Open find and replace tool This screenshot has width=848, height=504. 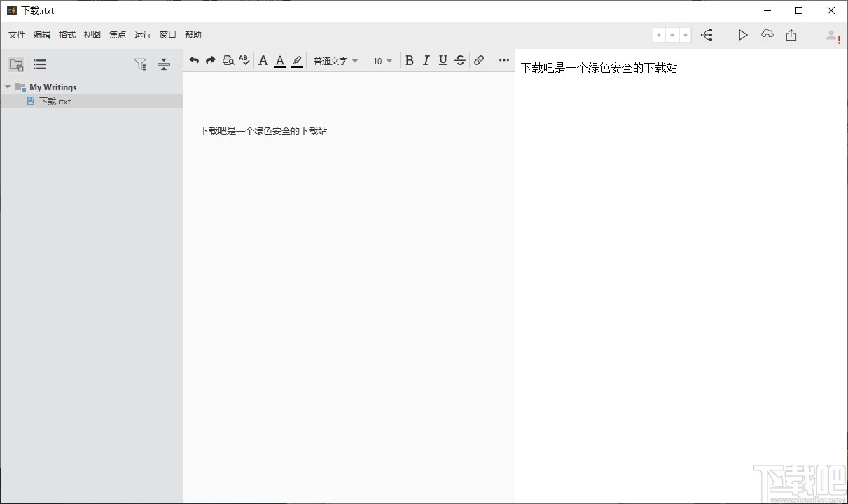point(228,60)
